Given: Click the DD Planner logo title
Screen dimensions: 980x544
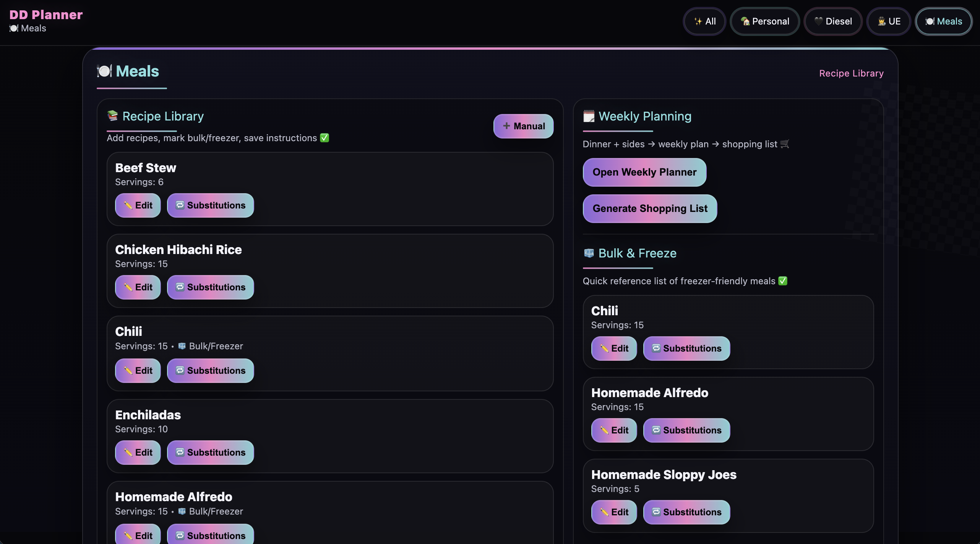Looking at the screenshot, I should [x=46, y=15].
